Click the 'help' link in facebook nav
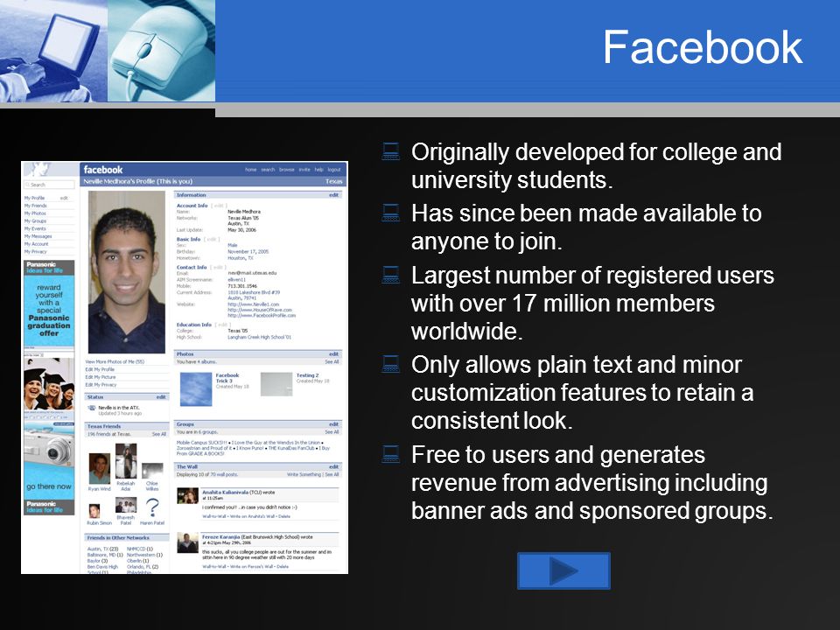 coord(318,170)
